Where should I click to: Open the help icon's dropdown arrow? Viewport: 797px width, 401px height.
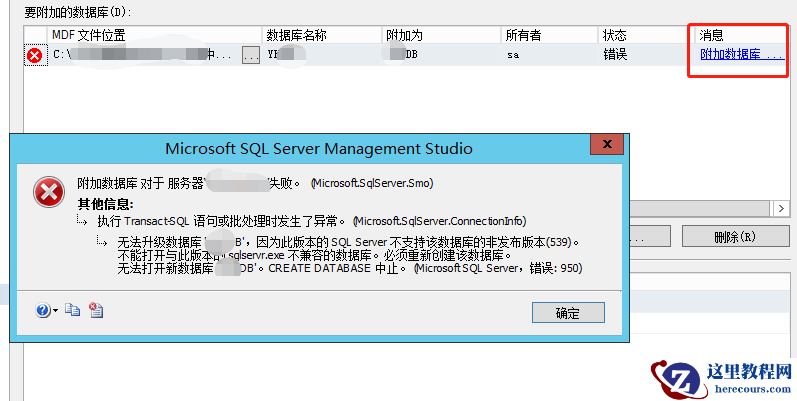(55, 312)
